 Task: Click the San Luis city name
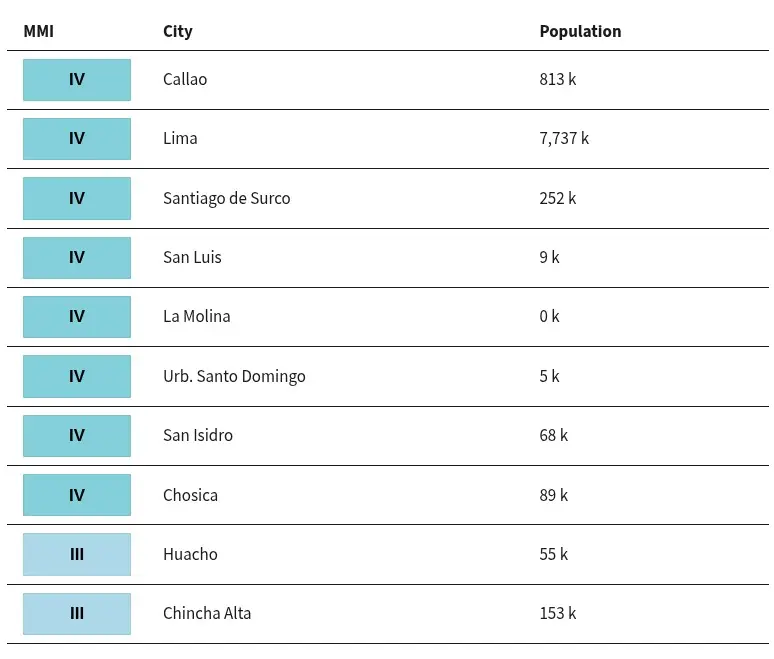[192, 257]
